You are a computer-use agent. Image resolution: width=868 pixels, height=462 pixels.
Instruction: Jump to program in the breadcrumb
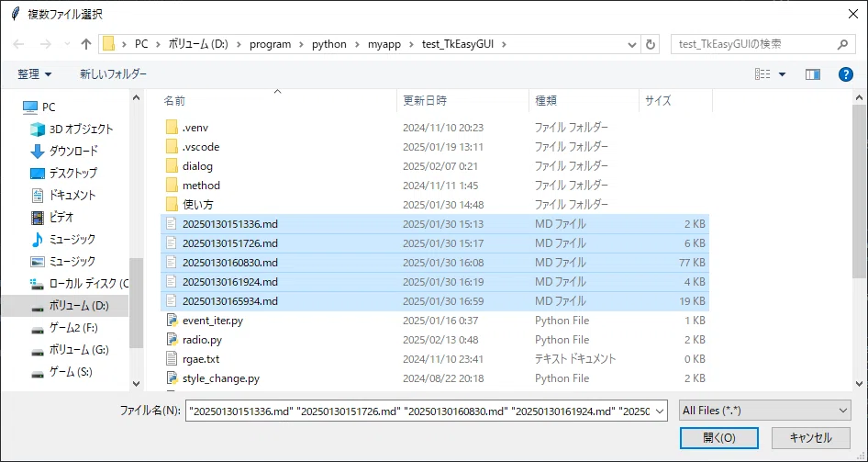tap(270, 45)
